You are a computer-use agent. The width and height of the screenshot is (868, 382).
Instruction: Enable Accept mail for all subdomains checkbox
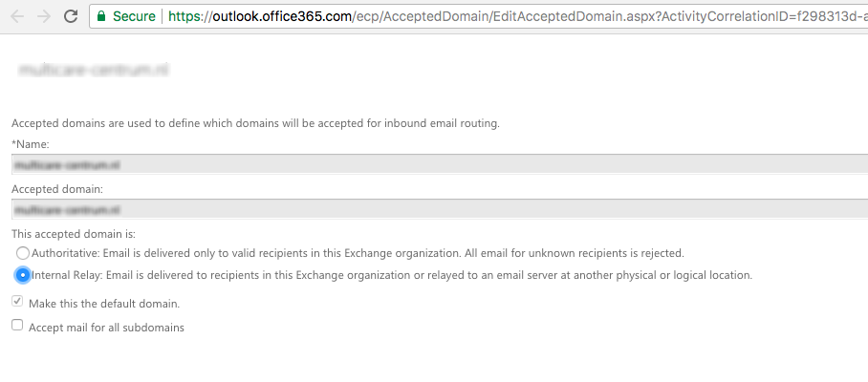(x=17, y=325)
